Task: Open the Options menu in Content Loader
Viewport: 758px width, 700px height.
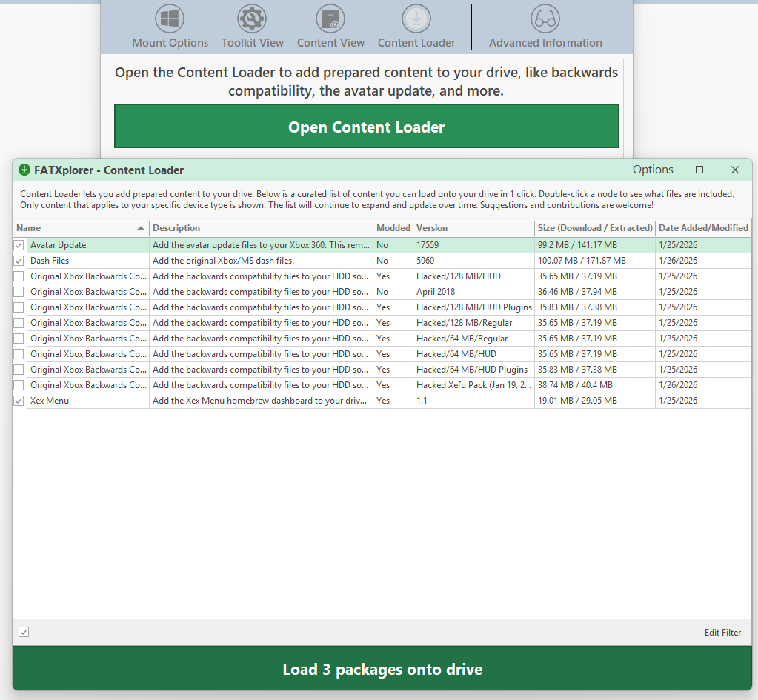Action: point(653,170)
